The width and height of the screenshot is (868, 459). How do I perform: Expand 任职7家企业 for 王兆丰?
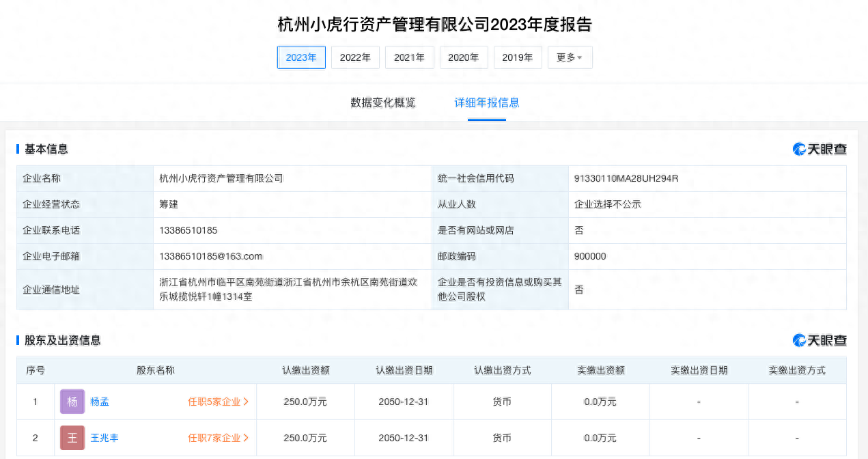click(x=219, y=438)
